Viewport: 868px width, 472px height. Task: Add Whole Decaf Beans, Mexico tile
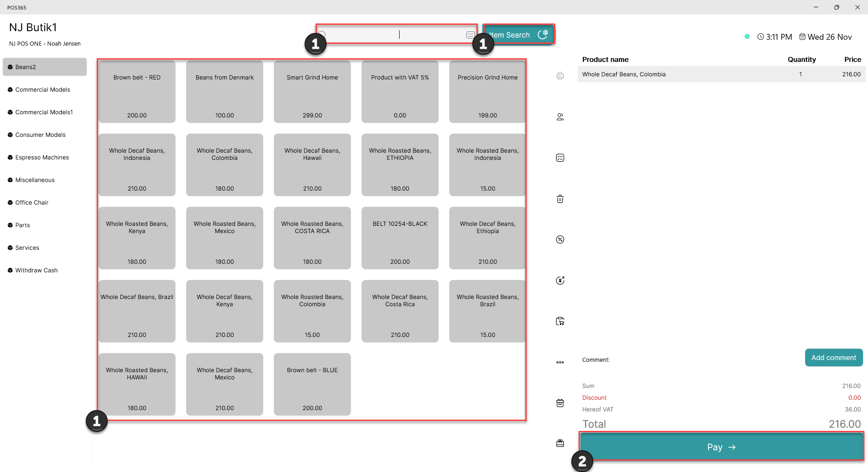point(225,384)
